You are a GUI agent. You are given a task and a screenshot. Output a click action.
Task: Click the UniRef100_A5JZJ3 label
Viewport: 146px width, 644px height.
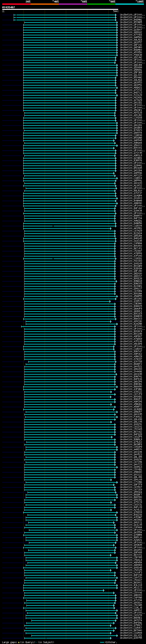[x=131, y=588]
